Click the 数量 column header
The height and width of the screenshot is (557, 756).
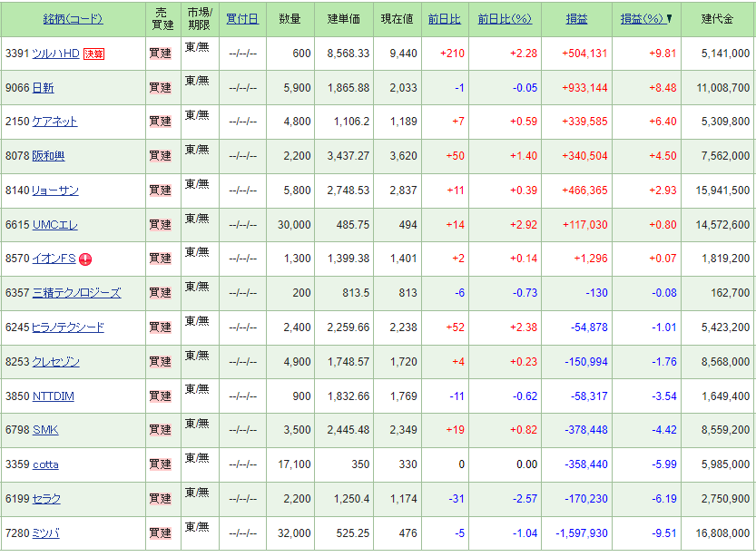(x=290, y=19)
